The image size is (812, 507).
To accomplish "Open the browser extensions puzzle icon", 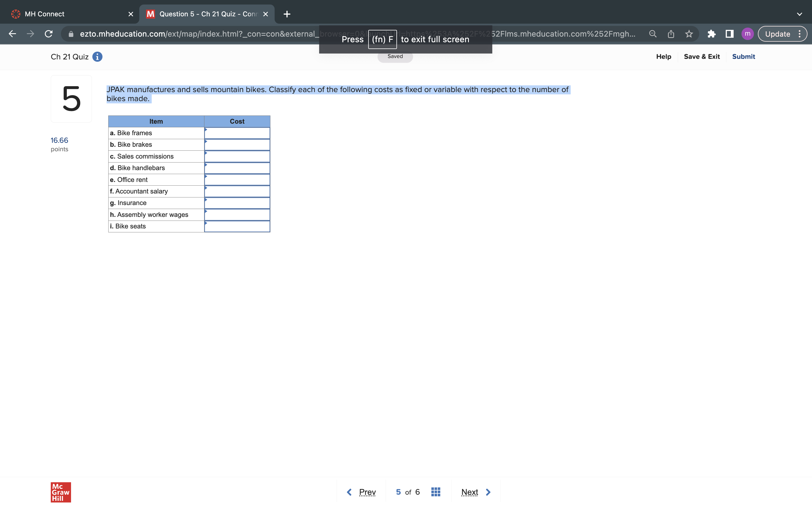I will pyautogui.click(x=711, y=34).
